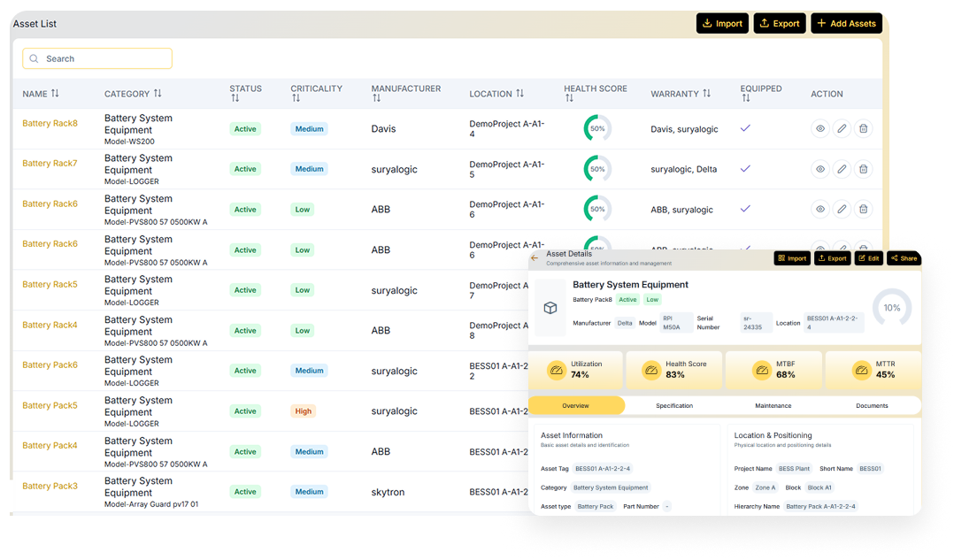The height and width of the screenshot is (560, 954).
Task: Click the asset cube icon in details
Action: 550,308
